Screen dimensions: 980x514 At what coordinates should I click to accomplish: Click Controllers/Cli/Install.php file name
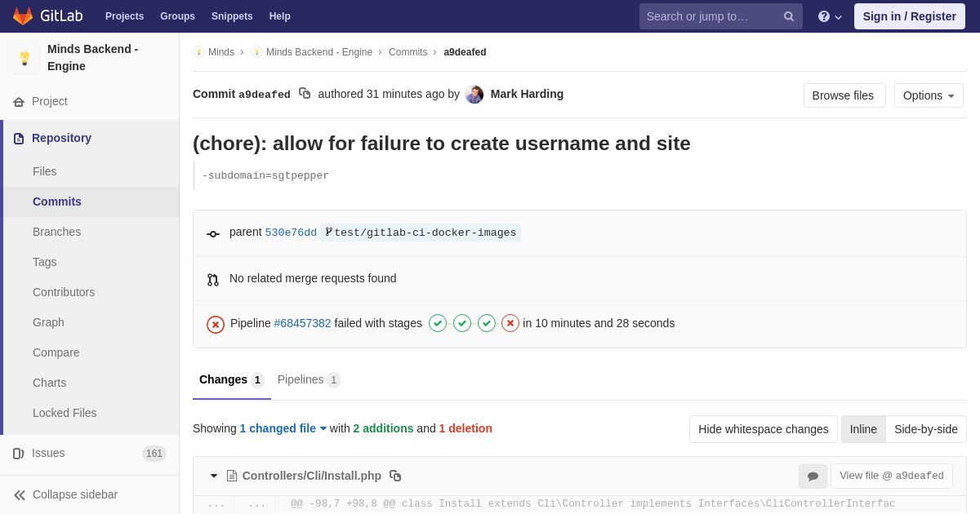tap(312, 476)
